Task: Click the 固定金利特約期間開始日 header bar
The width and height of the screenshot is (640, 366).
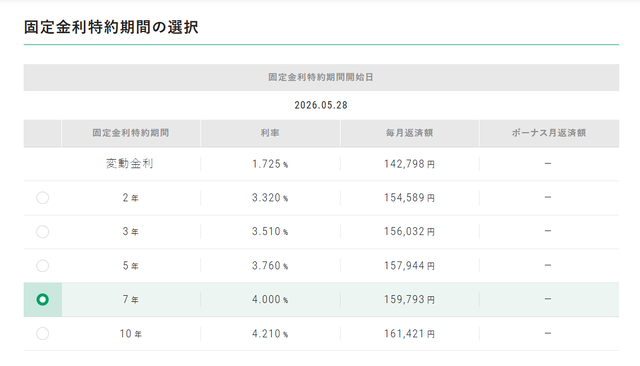Action: (321, 77)
